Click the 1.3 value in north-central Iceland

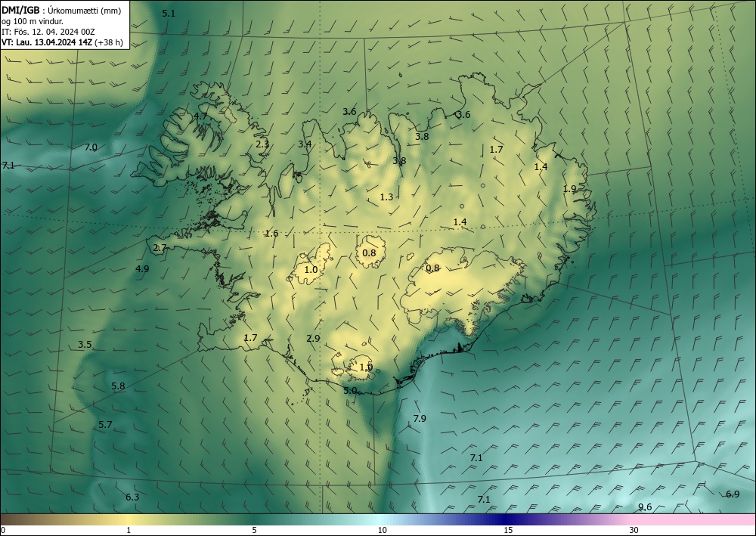pos(386,197)
